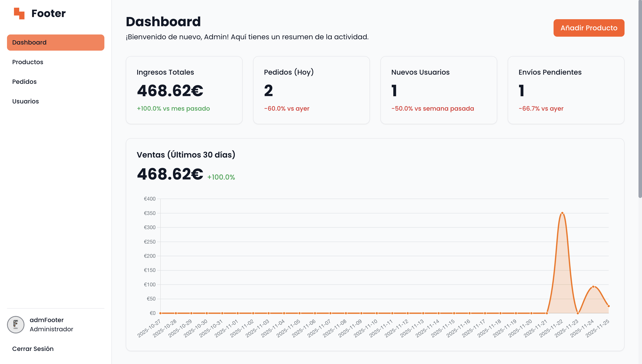This screenshot has width=642, height=364.
Task: Click the €400 axis label
Action: [x=150, y=199]
